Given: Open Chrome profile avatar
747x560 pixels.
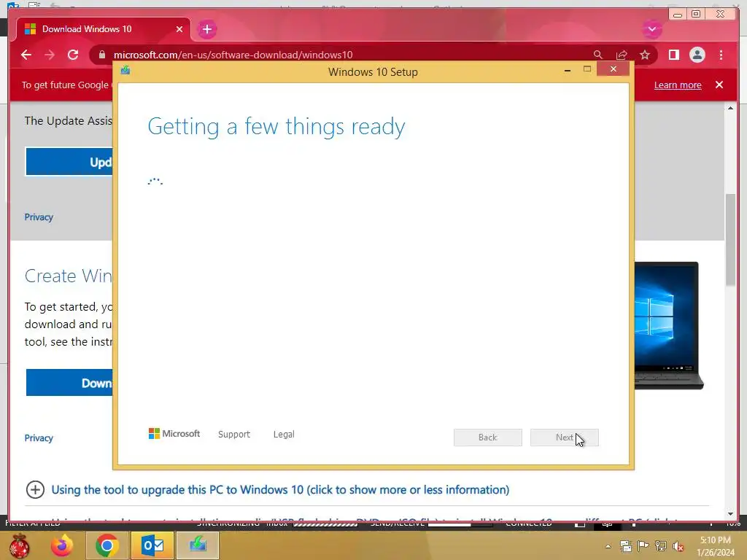Looking at the screenshot, I should 697,55.
